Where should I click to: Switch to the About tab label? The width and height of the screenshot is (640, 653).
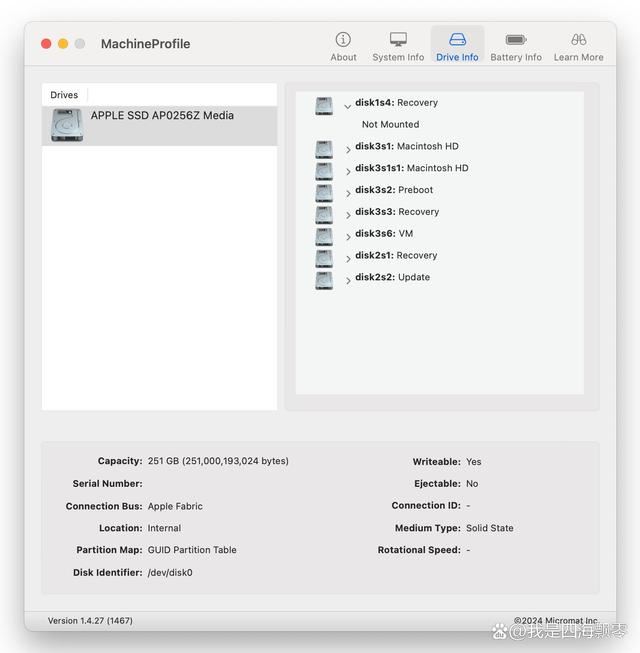343,57
